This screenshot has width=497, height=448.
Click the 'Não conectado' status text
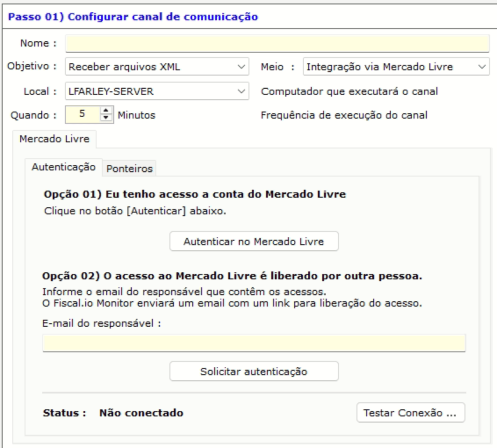click(141, 413)
